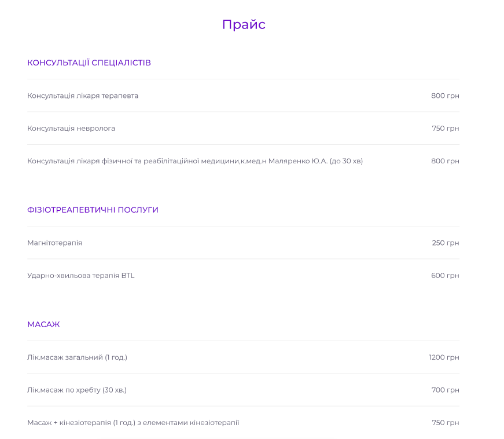Click the 750 грн price for невролога
504x439 pixels.
click(445, 128)
